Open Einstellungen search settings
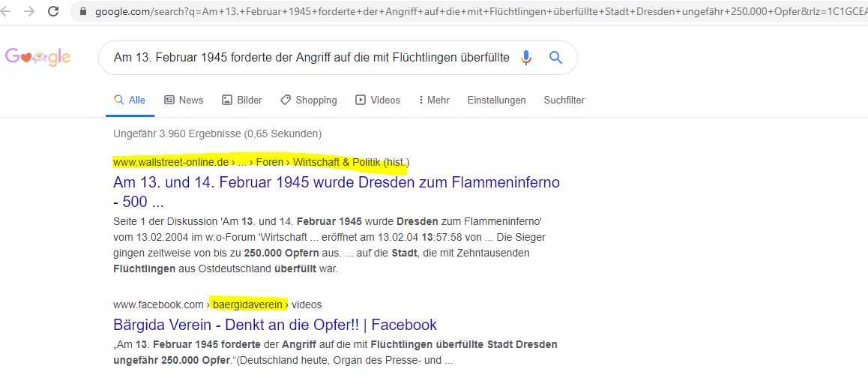Viewport: 868px width, 384px height. (496, 100)
